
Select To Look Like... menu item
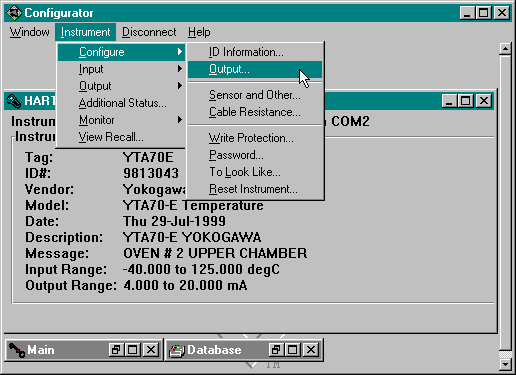[x=255, y=172]
